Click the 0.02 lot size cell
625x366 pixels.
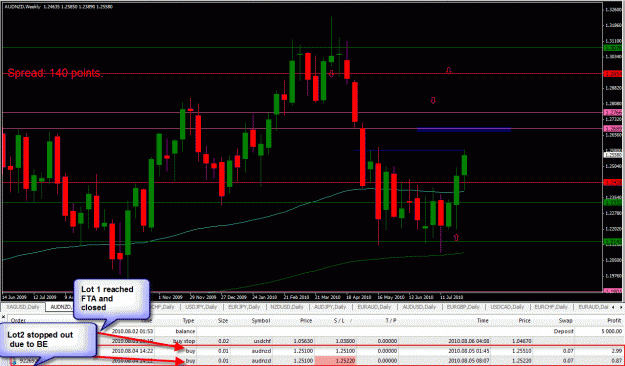click(223, 341)
